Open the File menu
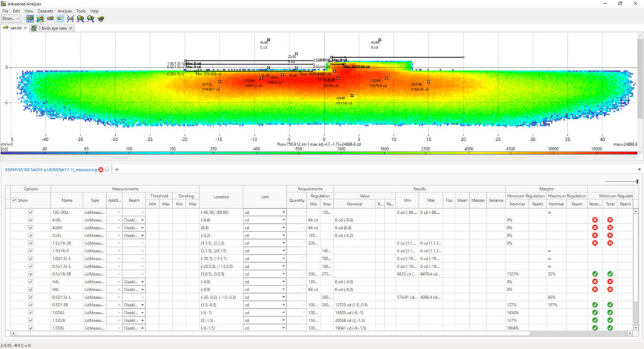Viewport: 644px width, 349px height. [5, 11]
